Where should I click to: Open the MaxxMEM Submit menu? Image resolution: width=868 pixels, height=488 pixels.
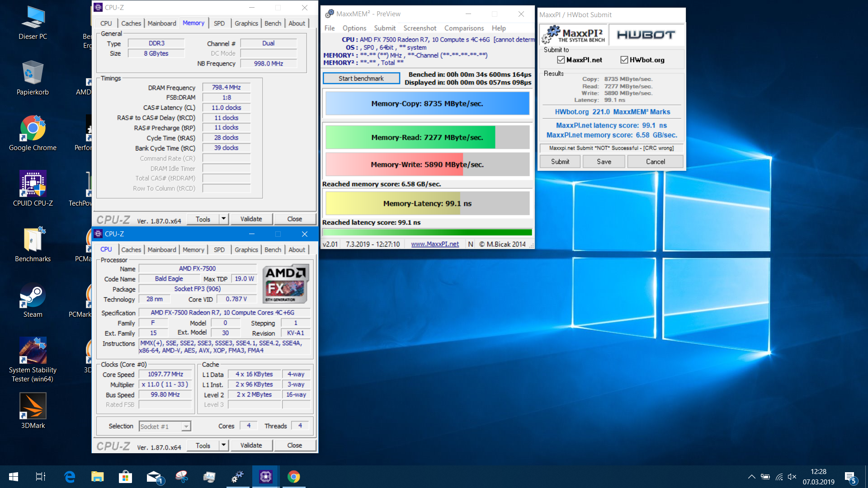click(385, 28)
